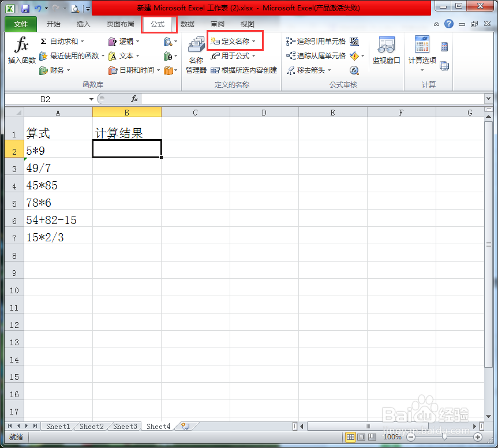This screenshot has height=448, width=498.
Task: Switch to the Data ribbon tab
Action: (188, 24)
